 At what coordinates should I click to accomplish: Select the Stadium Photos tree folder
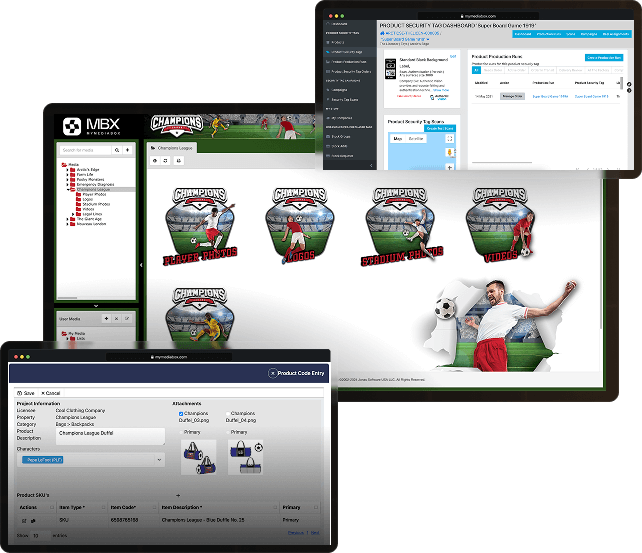[x=93, y=204]
